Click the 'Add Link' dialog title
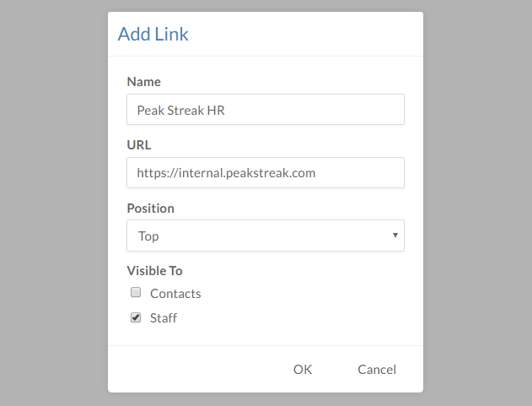Image resolution: width=532 pixels, height=406 pixels. 153,35
